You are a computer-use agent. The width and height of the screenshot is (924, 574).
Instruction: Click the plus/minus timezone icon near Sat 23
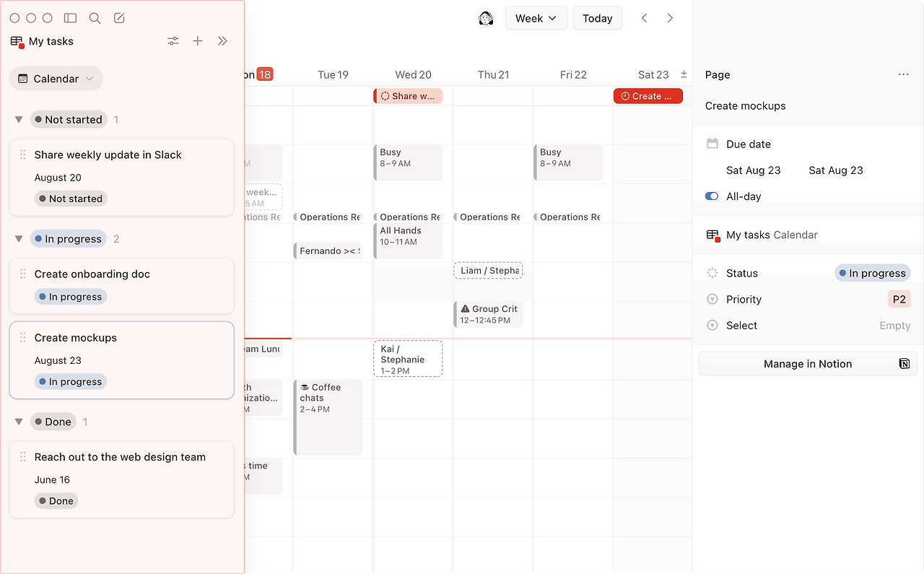[x=684, y=75]
